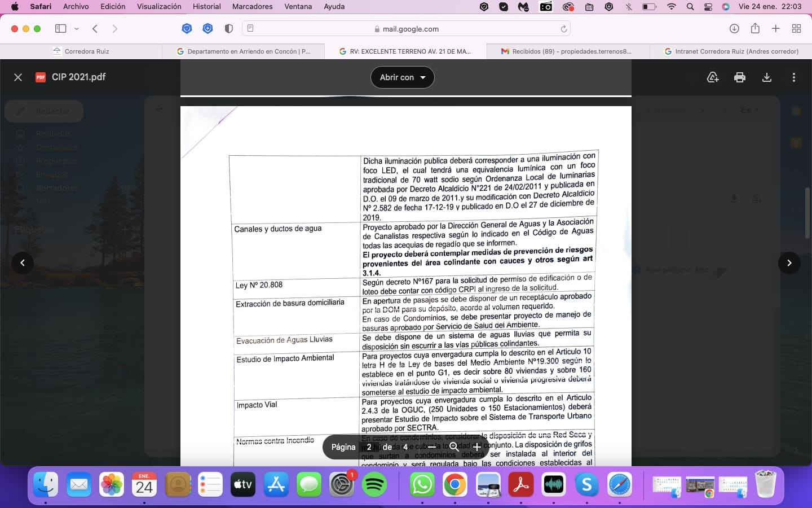This screenshot has width=812, height=508.
Task: Open the Marcadores menu
Action: tap(253, 7)
